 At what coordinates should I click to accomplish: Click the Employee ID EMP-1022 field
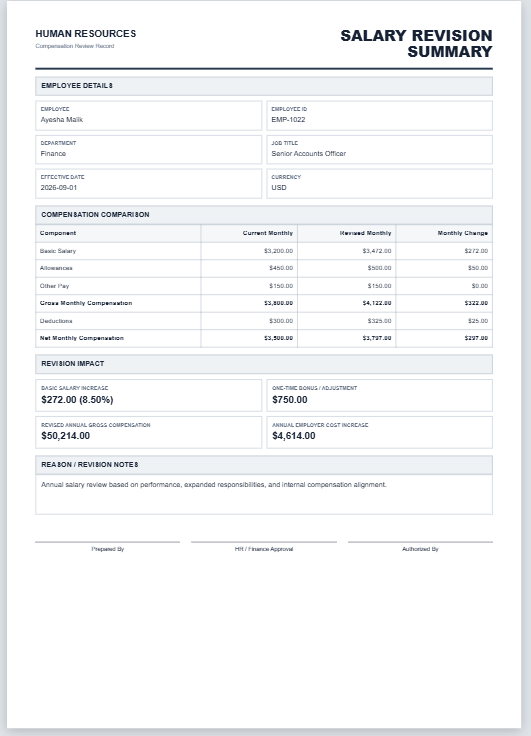(379, 115)
